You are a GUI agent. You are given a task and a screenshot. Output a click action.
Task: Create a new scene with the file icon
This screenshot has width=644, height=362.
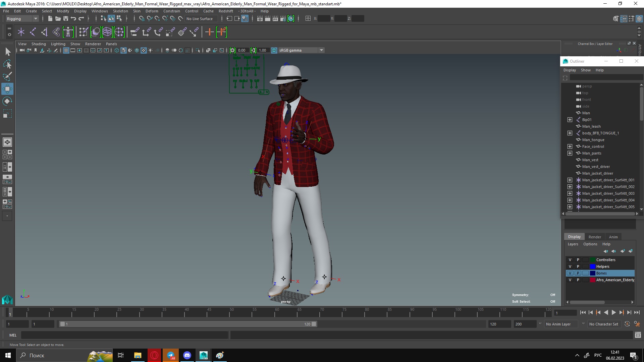pyautogui.click(x=50, y=19)
